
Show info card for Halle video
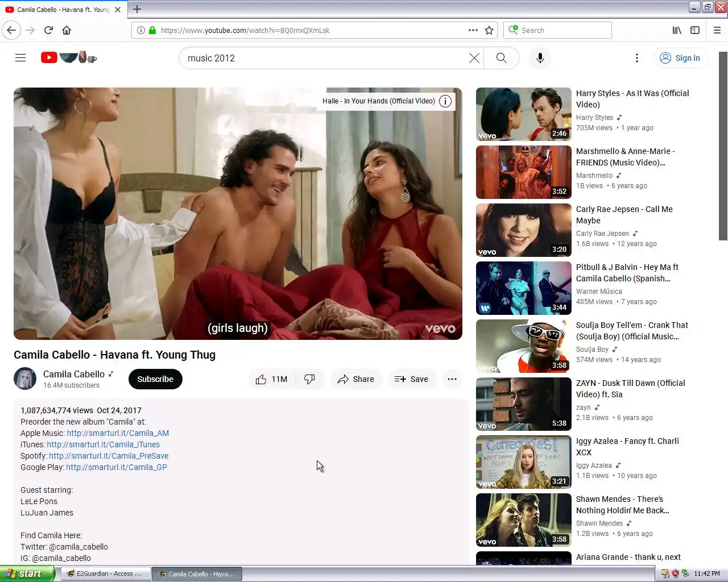[445, 101]
